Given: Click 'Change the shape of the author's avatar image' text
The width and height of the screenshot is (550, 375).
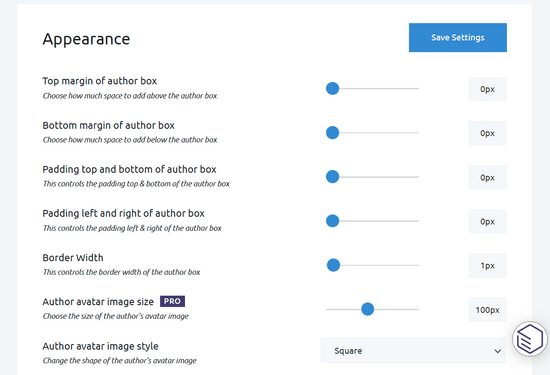Looking at the screenshot, I should point(120,361).
